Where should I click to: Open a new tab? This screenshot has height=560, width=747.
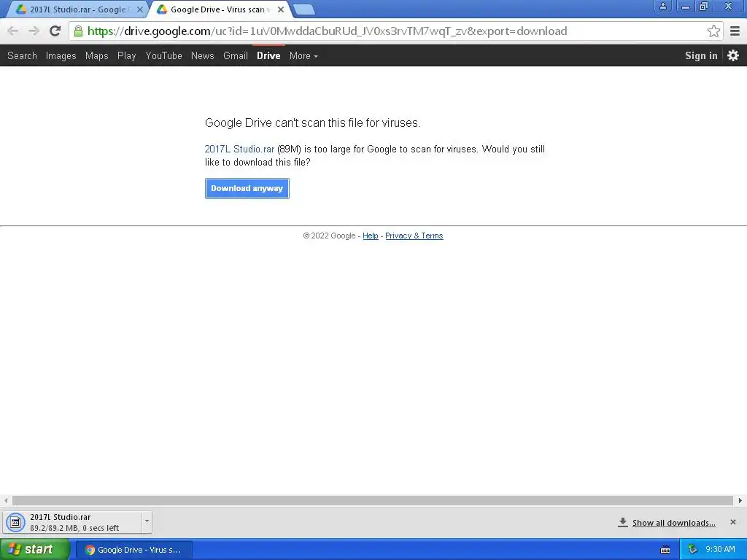[x=303, y=9]
